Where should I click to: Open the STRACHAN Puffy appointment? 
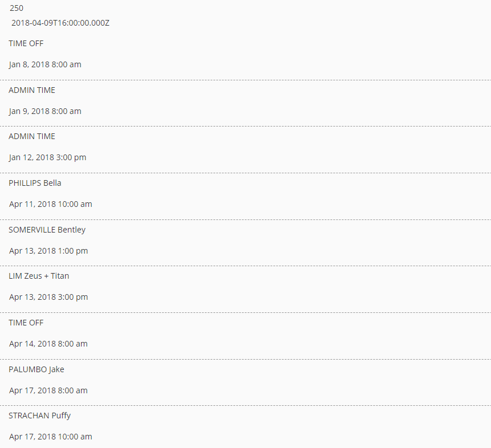coord(40,416)
